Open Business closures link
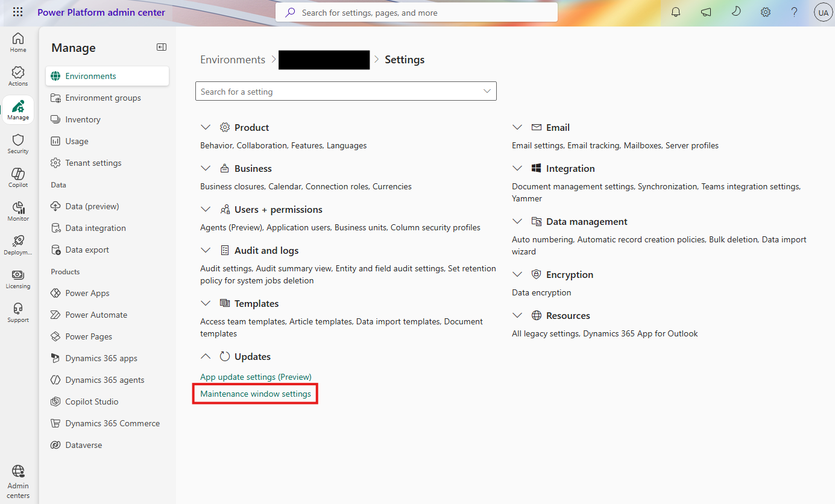 [232, 186]
